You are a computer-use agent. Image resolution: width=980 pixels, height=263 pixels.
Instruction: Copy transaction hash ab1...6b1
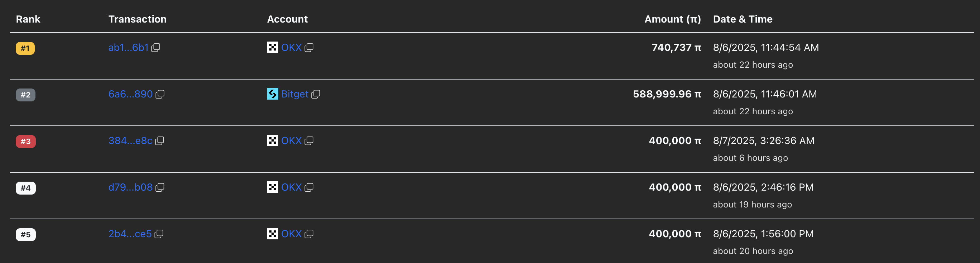pyautogui.click(x=155, y=48)
